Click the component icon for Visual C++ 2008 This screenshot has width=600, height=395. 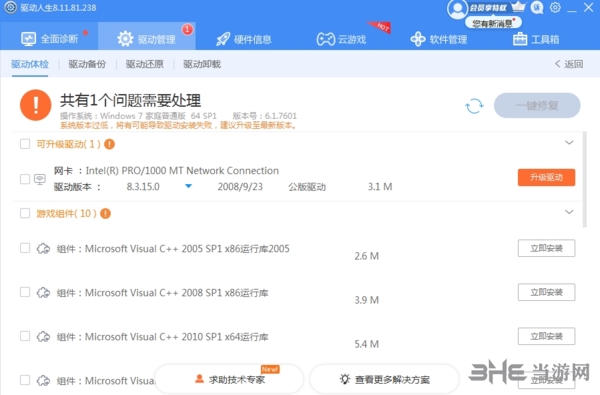(43, 293)
